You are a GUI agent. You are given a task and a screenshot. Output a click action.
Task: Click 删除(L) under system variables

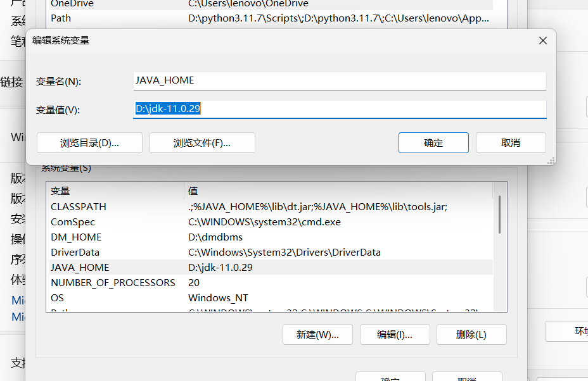471,335
